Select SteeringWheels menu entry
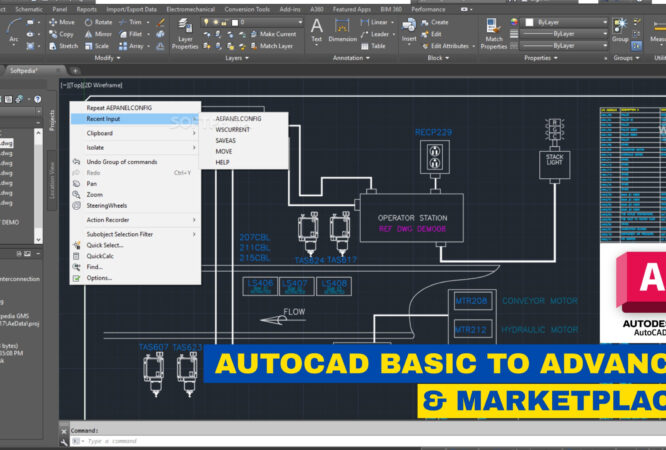Image resolution: width=666 pixels, height=450 pixels. (135, 206)
